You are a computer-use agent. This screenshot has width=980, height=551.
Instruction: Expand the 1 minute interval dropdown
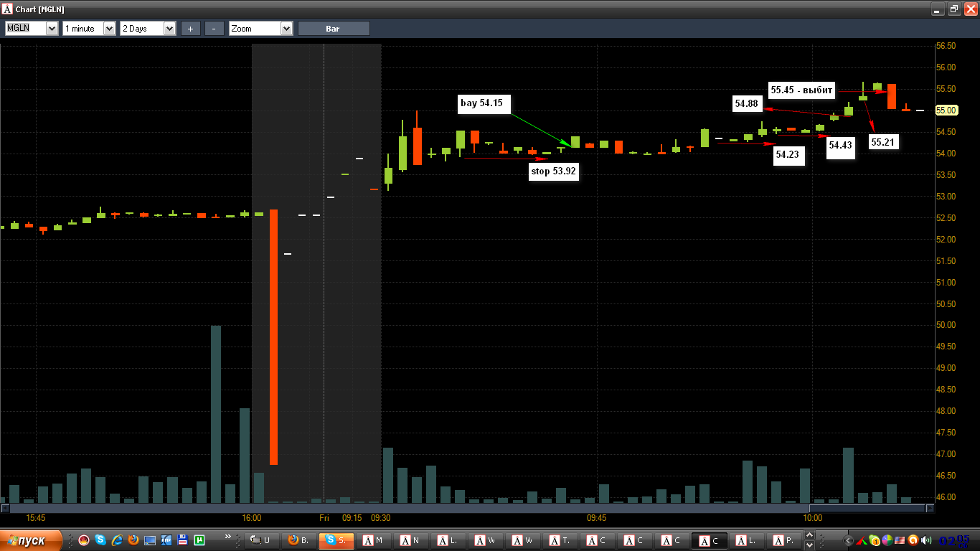89,29
